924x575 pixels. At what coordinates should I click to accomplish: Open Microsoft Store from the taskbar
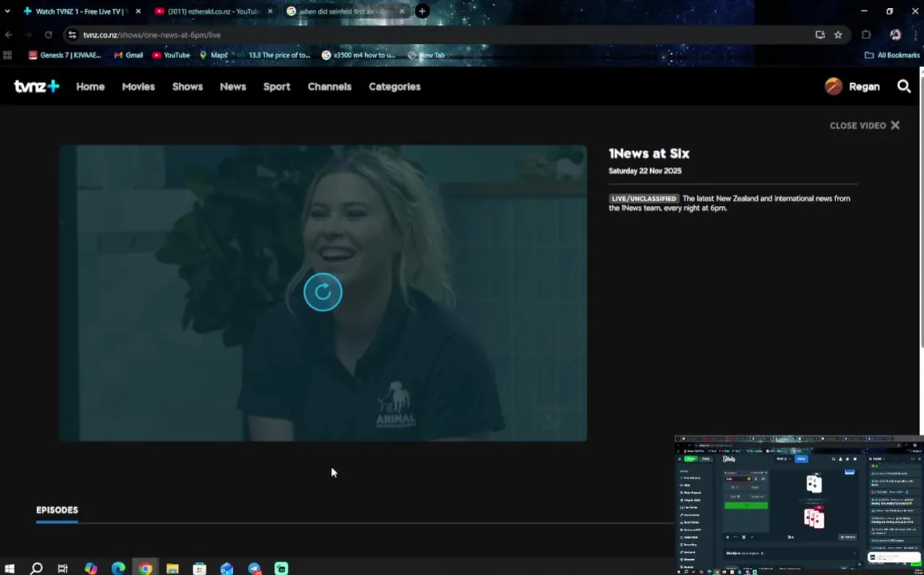coord(200,569)
